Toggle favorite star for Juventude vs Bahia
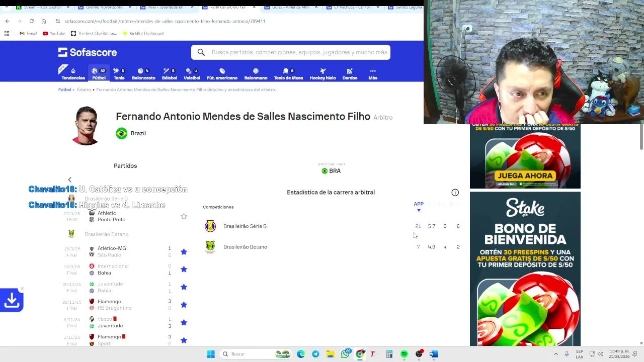644x362 pixels. pos(184,287)
